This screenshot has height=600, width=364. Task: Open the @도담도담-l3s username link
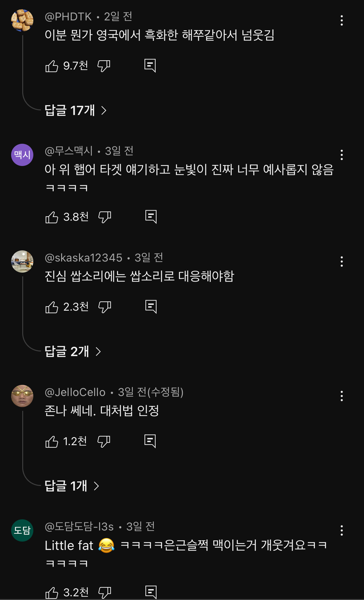pos(79,526)
